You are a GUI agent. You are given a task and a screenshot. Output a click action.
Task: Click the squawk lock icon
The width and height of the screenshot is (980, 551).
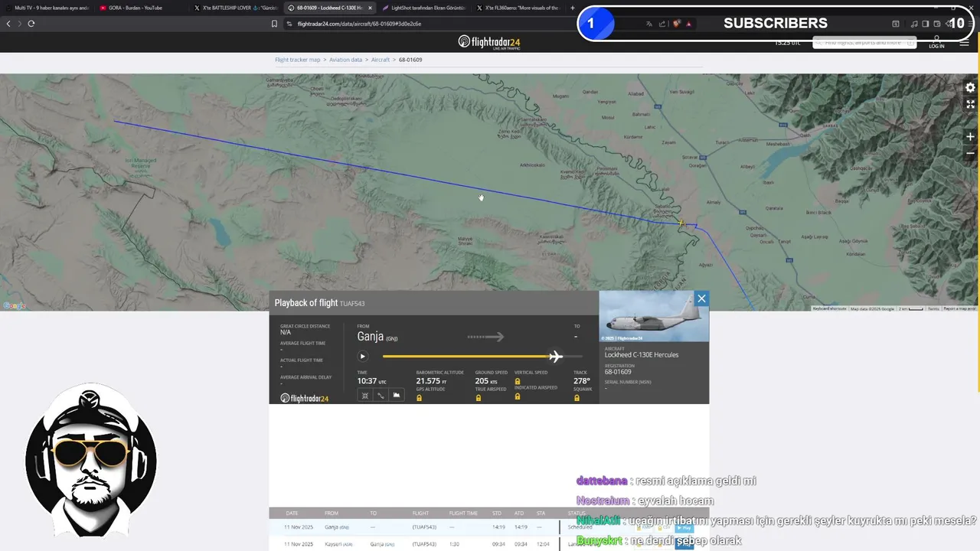point(577,398)
